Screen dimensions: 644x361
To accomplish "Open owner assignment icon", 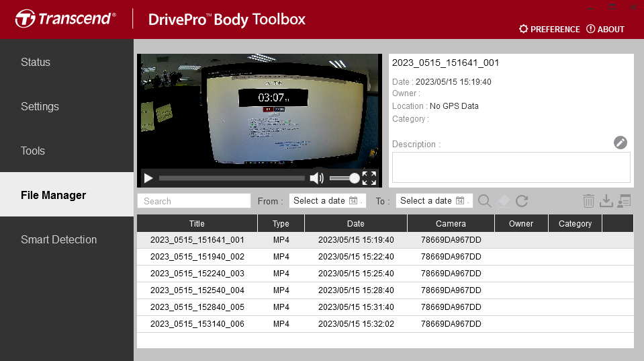I will coord(624,201).
